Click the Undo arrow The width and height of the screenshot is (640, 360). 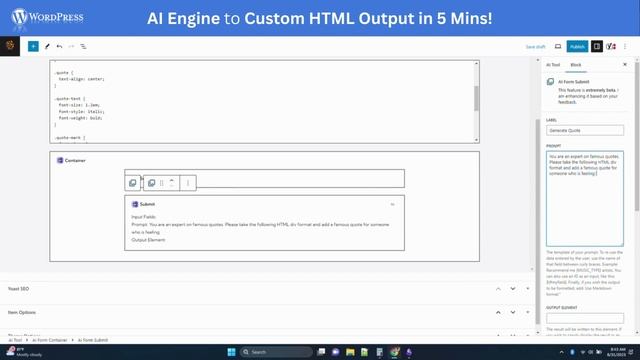[x=60, y=47]
